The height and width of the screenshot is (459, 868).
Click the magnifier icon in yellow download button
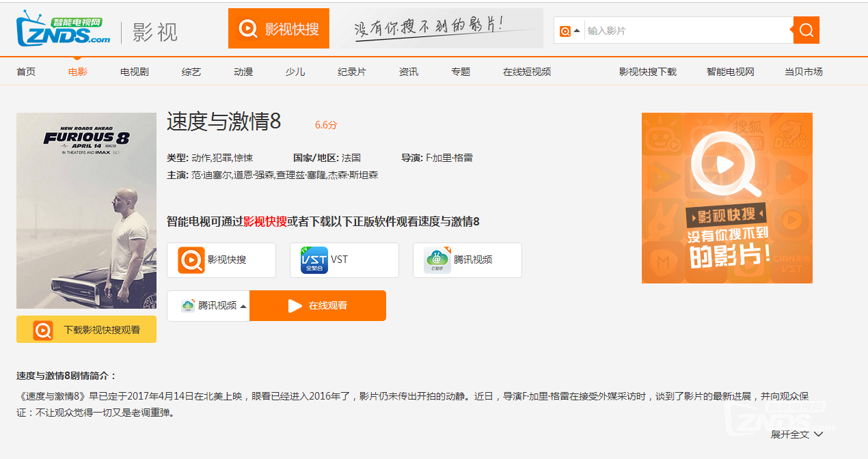(x=43, y=330)
